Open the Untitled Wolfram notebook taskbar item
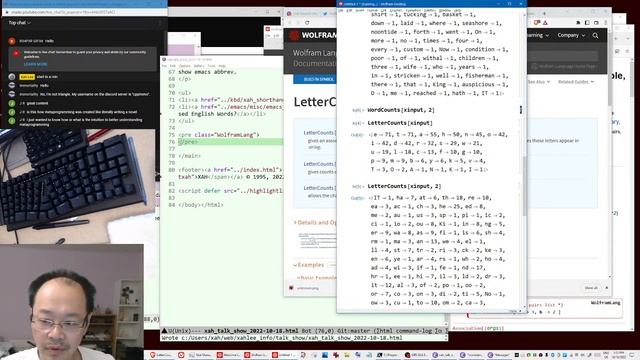Screen dimensions: 640x360 284,355
